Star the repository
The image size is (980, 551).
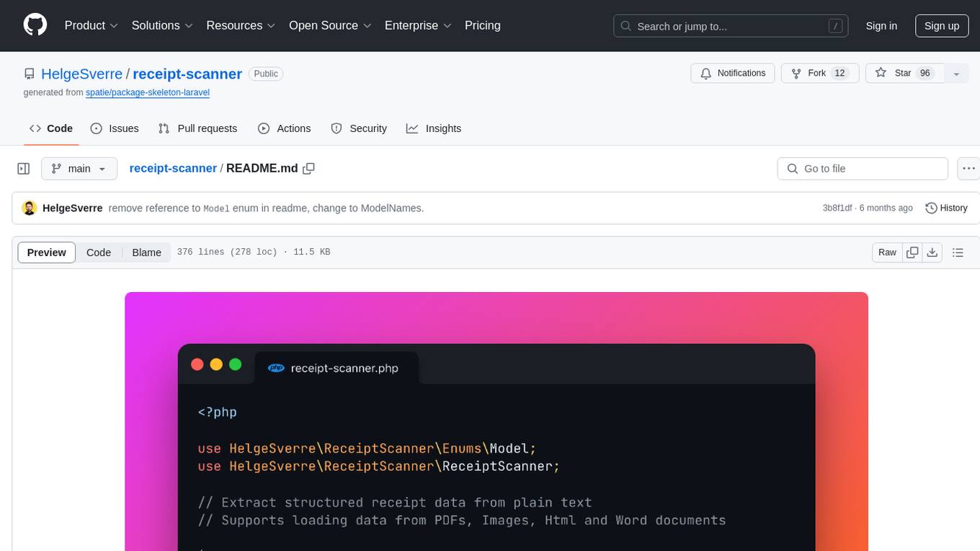904,73
